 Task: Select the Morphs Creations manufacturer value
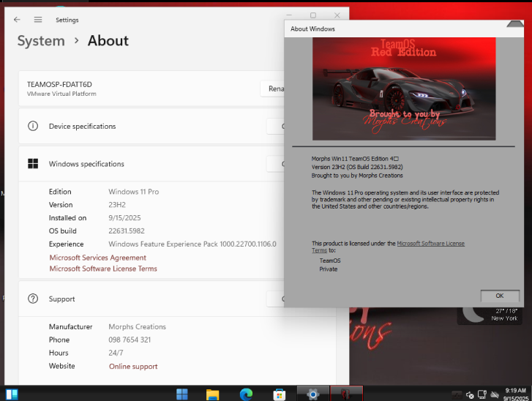[x=137, y=326]
